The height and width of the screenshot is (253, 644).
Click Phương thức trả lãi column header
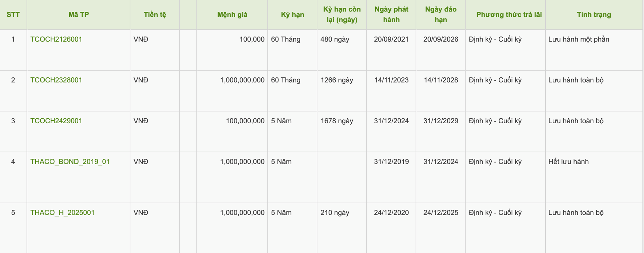pyautogui.click(x=509, y=15)
